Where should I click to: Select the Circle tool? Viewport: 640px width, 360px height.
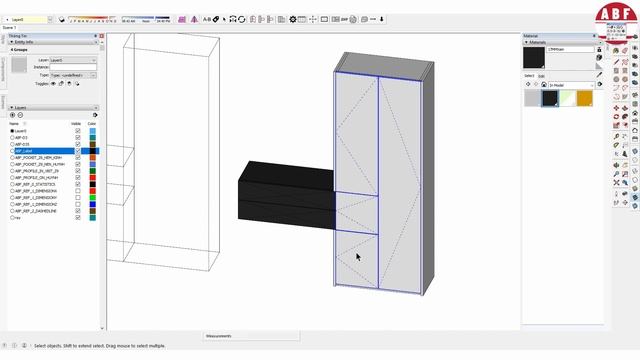click(x=616, y=79)
